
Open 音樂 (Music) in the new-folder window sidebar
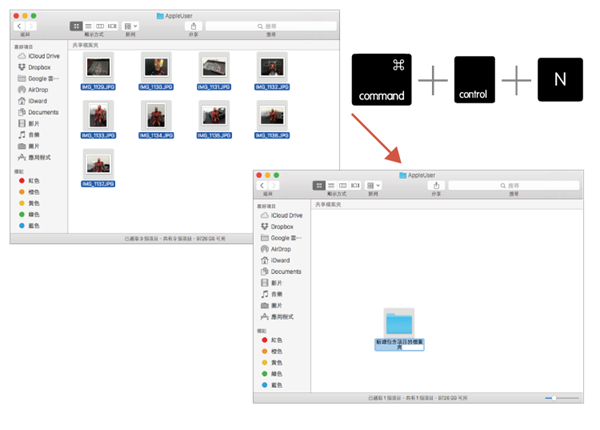click(x=271, y=294)
